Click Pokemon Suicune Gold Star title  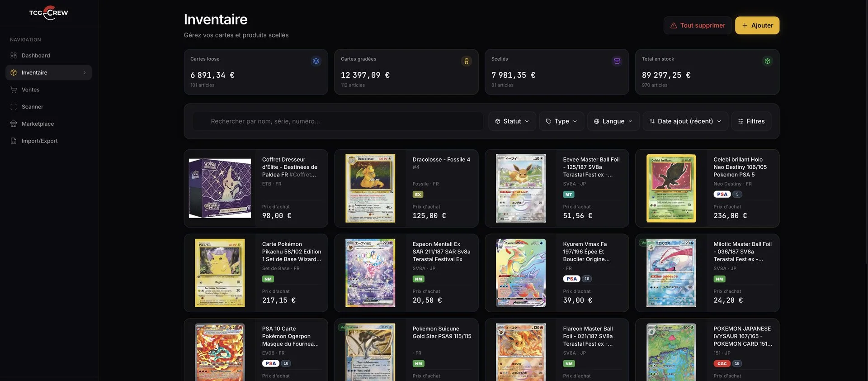(x=442, y=333)
